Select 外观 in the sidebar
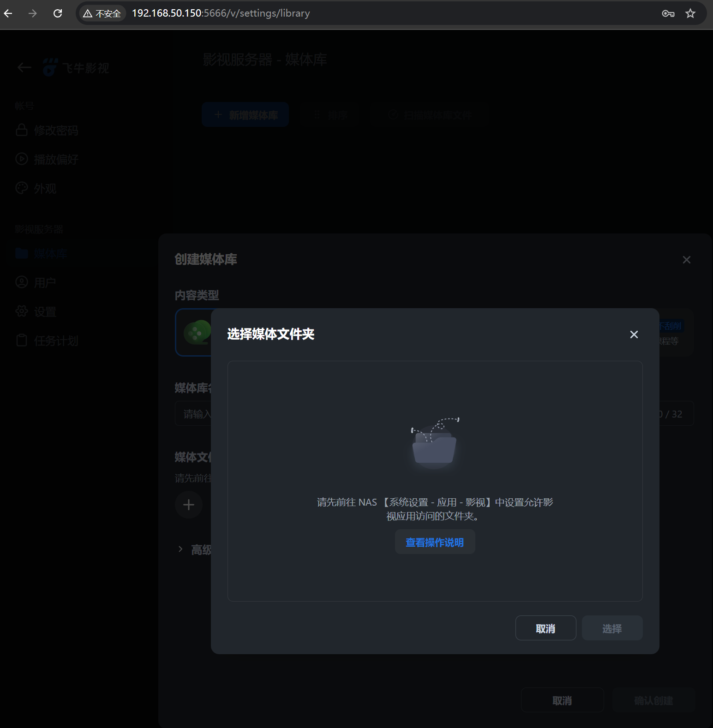The image size is (713, 728). [36, 189]
